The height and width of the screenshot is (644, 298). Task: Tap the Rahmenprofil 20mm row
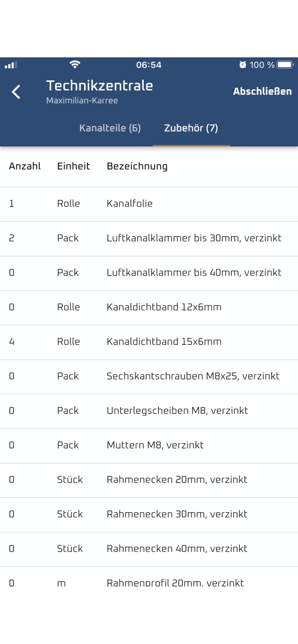coord(149,583)
